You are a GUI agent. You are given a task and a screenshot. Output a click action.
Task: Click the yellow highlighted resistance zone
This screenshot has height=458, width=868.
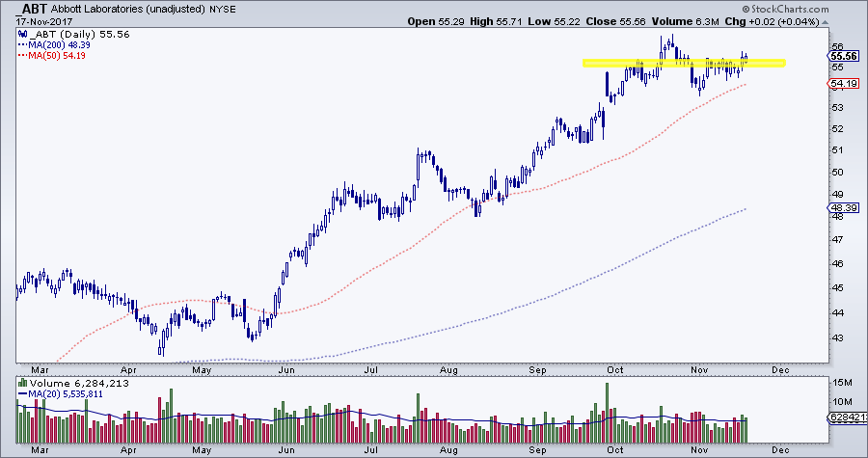coord(684,64)
